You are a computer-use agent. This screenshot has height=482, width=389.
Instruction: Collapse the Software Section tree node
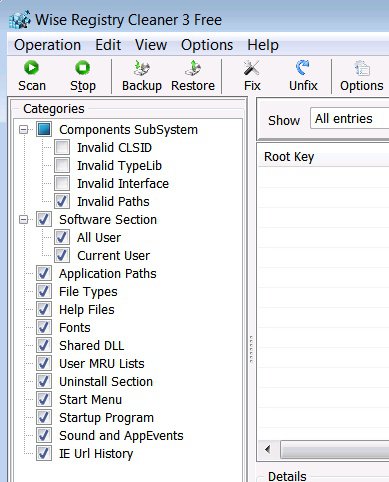point(24,219)
